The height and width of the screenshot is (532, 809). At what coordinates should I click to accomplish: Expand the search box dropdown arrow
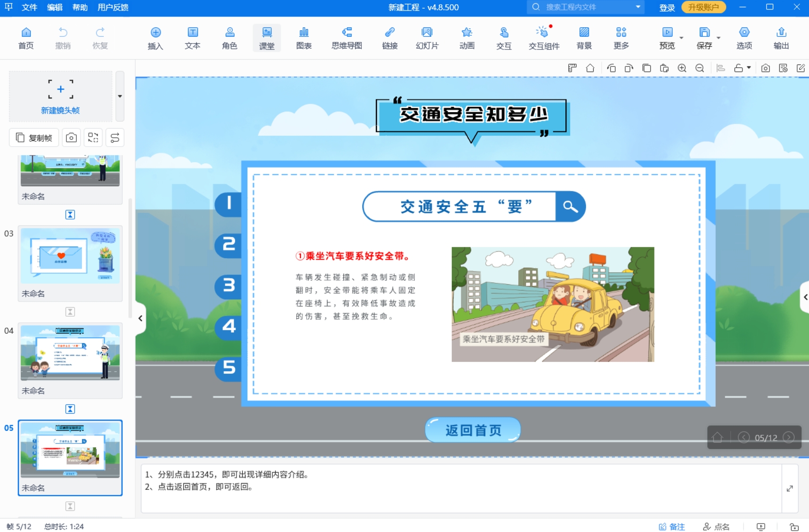click(x=638, y=7)
